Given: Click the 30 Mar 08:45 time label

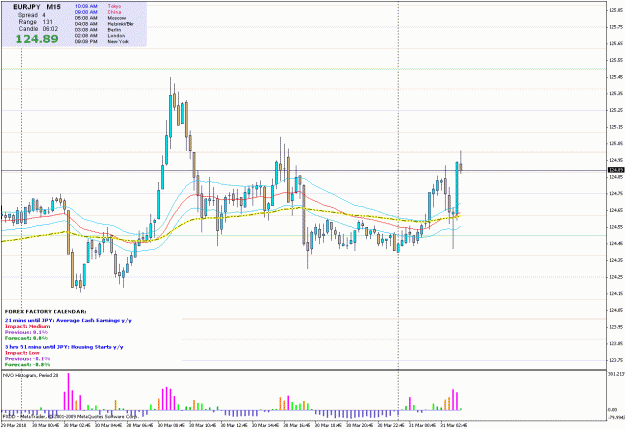Looking at the screenshot, I should 171,425.
